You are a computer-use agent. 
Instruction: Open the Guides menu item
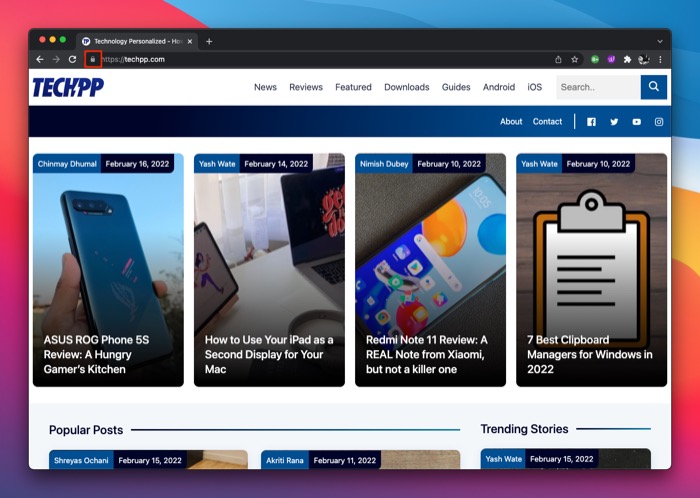[x=456, y=87]
